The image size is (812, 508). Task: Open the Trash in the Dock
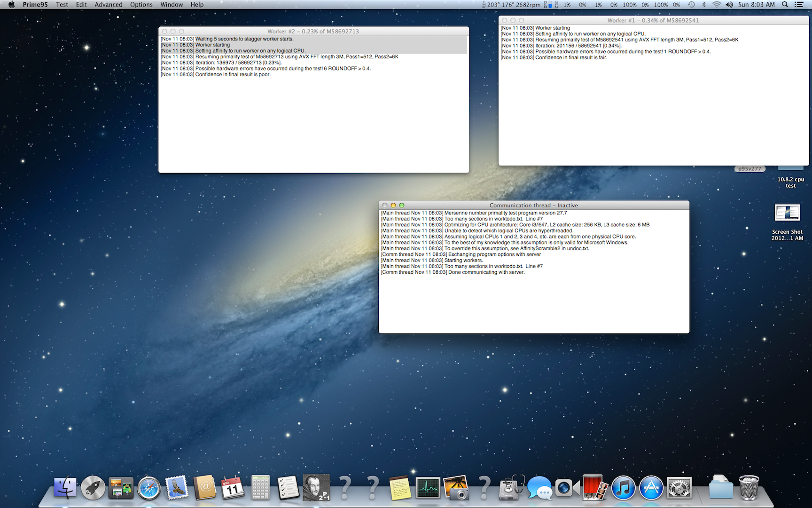749,488
